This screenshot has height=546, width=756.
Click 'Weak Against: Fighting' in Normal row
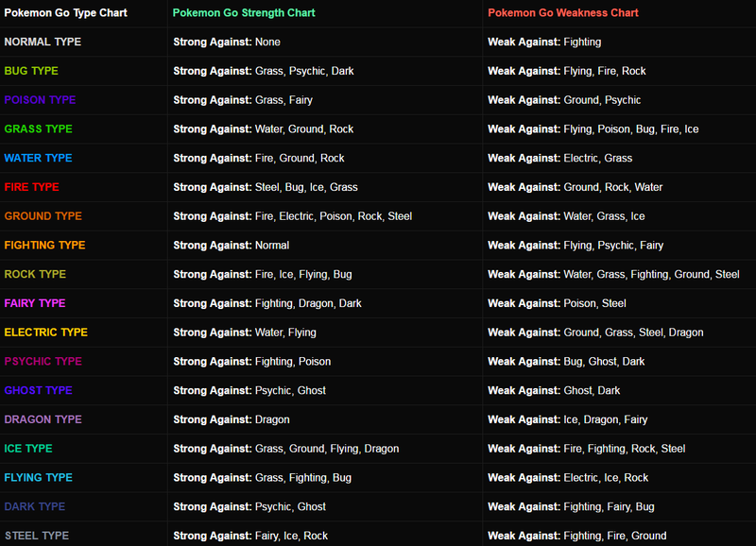point(545,42)
